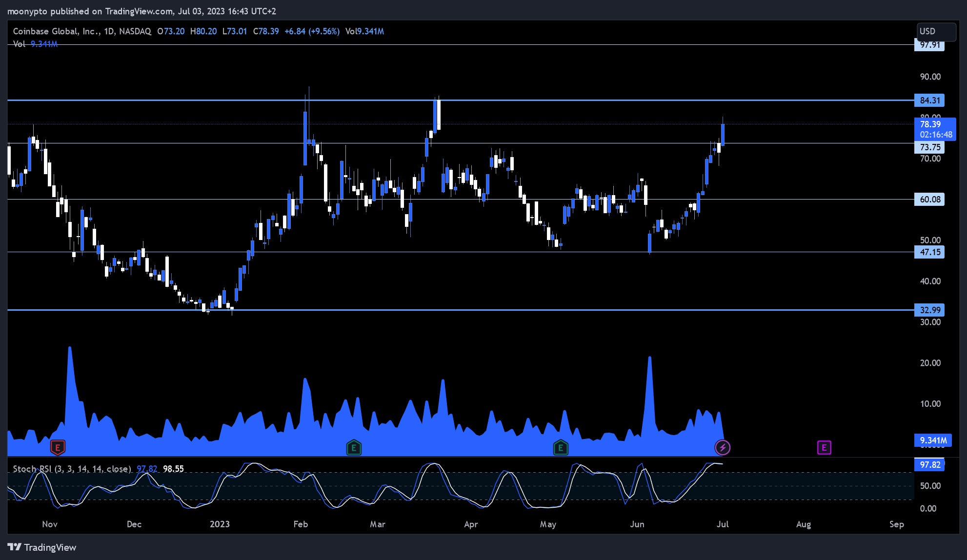Click the 90.00 price scale tick
Image resolution: width=967 pixels, height=560 pixels.
click(x=930, y=77)
